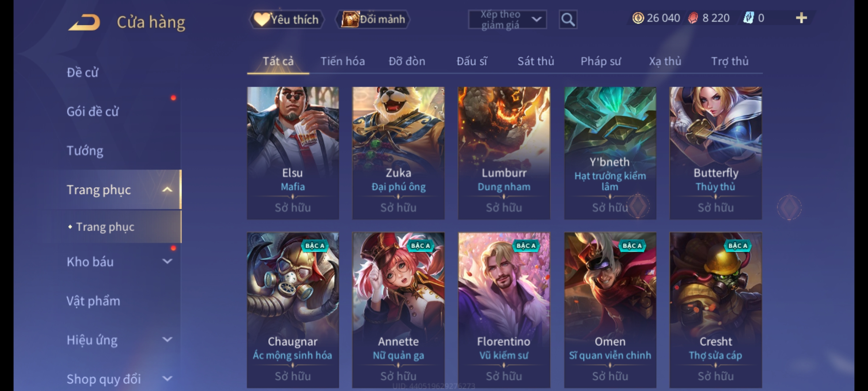Open Đổi mảnh chest exchange
Screen dimensions: 868x391
(373, 19)
